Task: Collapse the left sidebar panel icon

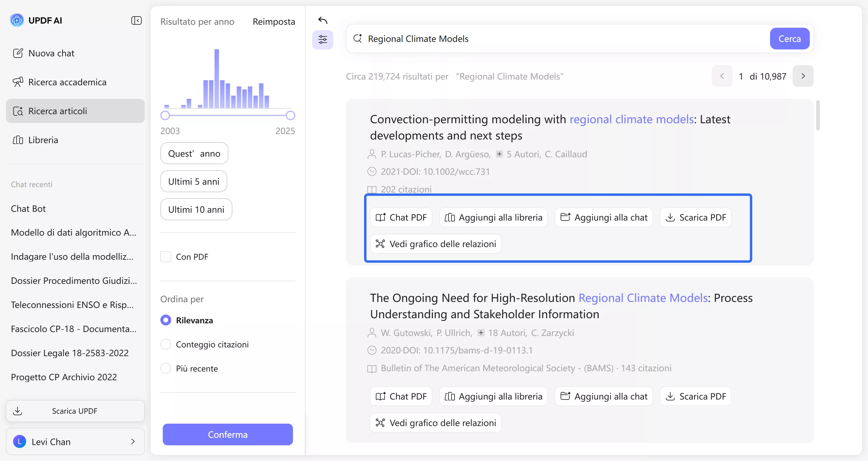Action: click(136, 20)
